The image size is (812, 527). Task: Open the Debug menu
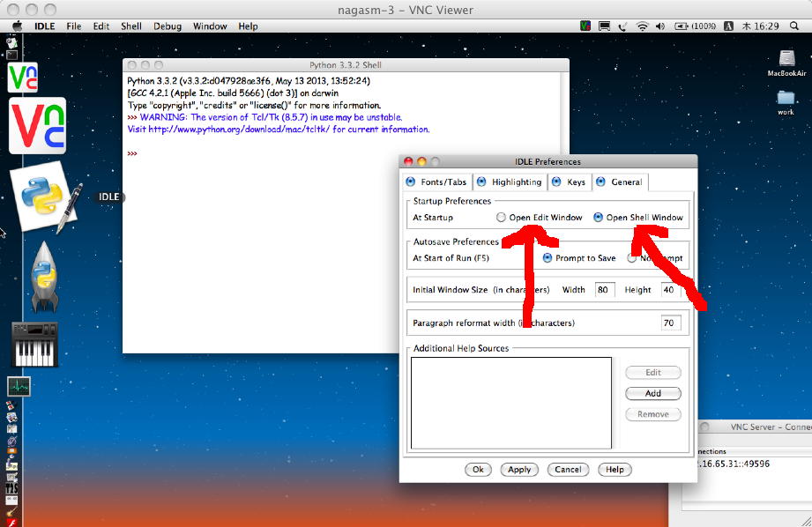(x=168, y=26)
